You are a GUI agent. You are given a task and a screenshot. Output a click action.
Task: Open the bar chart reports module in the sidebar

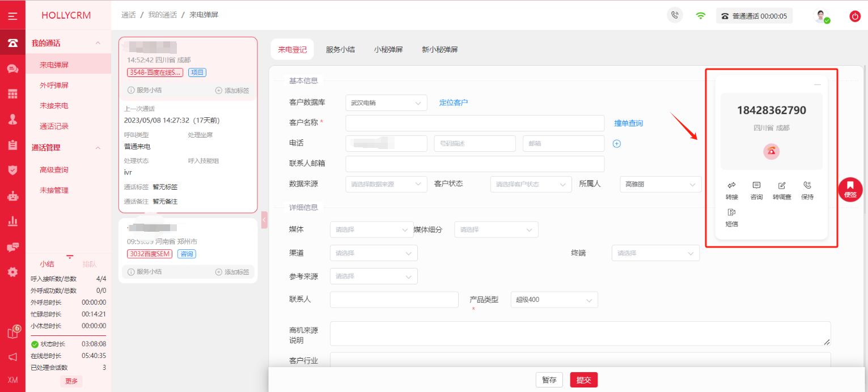click(x=12, y=221)
